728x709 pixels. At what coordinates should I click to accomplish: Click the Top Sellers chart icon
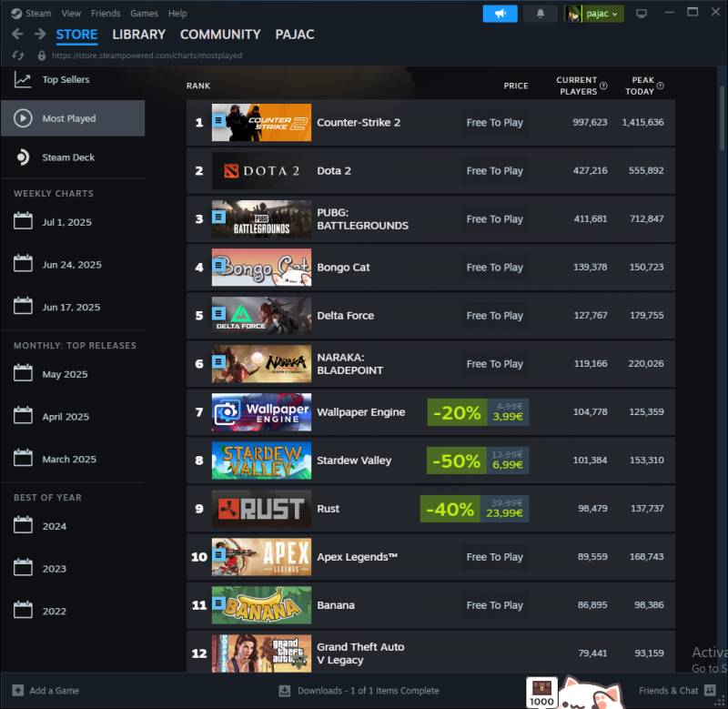(23, 79)
